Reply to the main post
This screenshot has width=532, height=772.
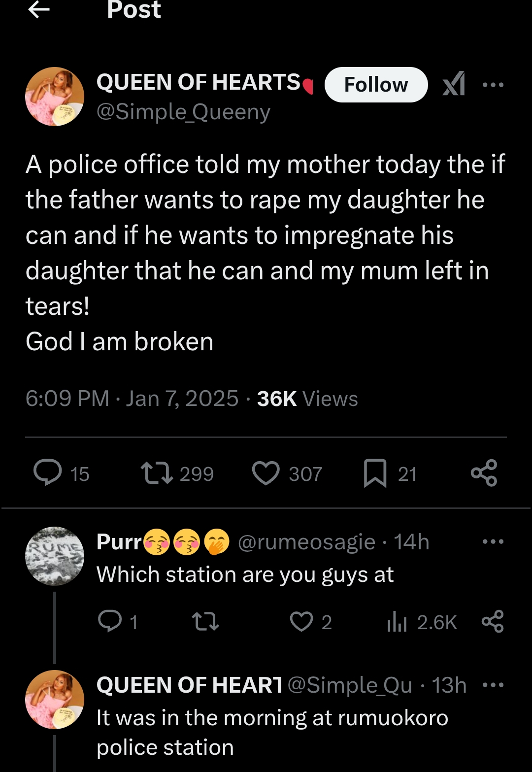(48, 473)
